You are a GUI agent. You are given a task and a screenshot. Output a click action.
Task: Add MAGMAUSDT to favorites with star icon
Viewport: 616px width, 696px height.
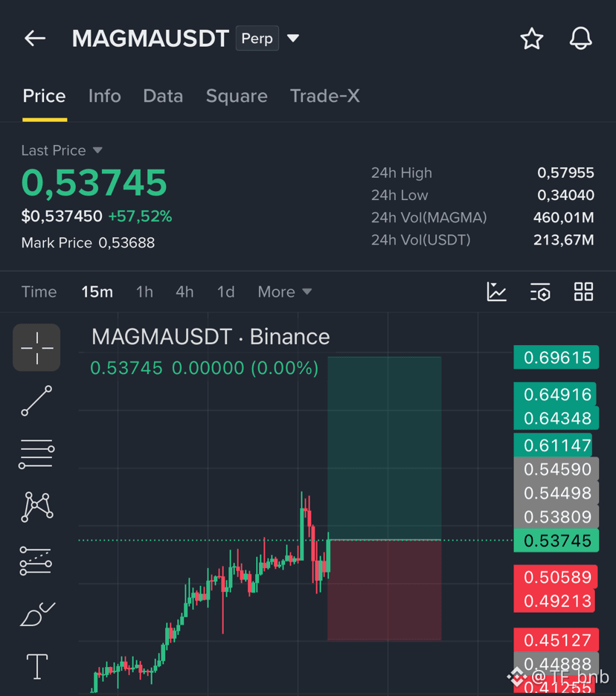tap(532, 39)
